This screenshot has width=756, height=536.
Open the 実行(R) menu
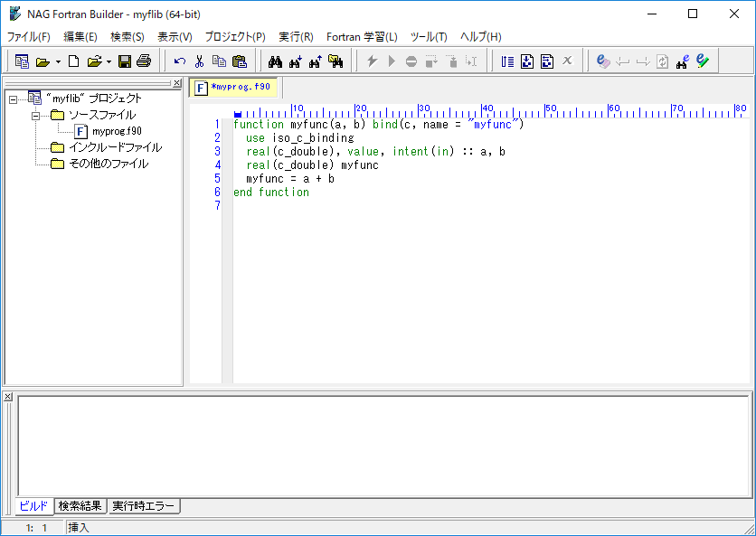(x=296, y=37)
